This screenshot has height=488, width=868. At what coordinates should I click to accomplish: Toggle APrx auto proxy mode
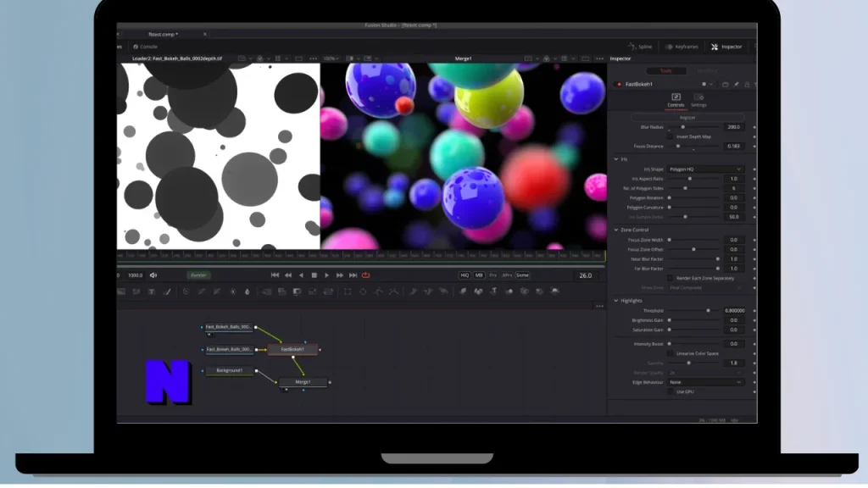(x=507, y=275)
